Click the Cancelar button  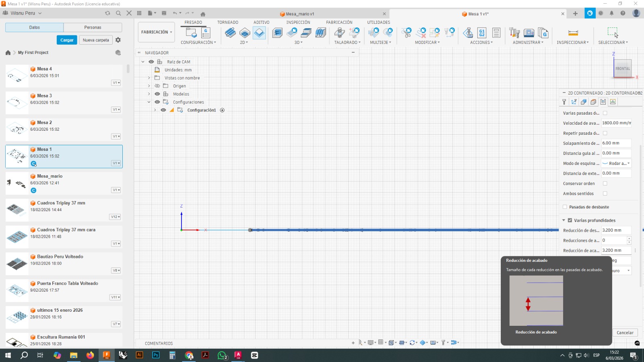tap(625, 333)
